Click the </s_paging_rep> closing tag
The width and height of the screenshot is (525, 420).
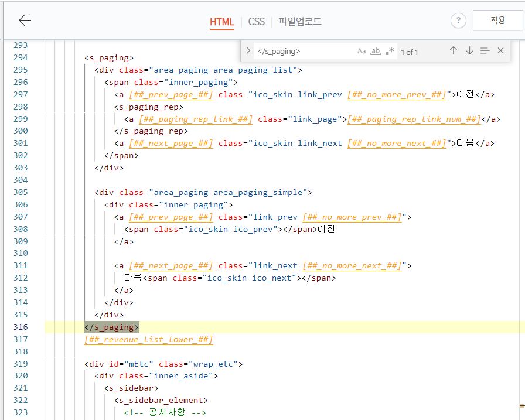click(x=151, y=131)
